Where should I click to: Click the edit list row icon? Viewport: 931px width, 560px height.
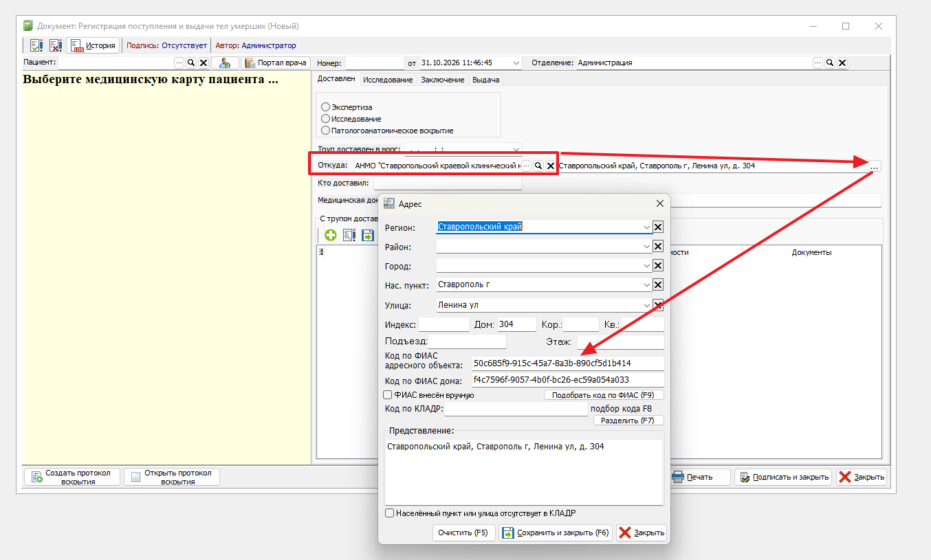349,235
